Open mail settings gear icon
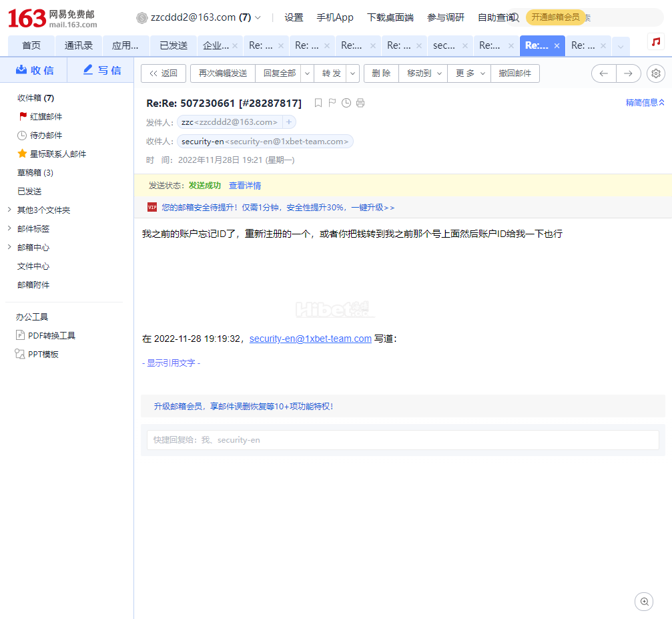Image resolution: width=672 pixels, height=619 pixels. [656, 73]
